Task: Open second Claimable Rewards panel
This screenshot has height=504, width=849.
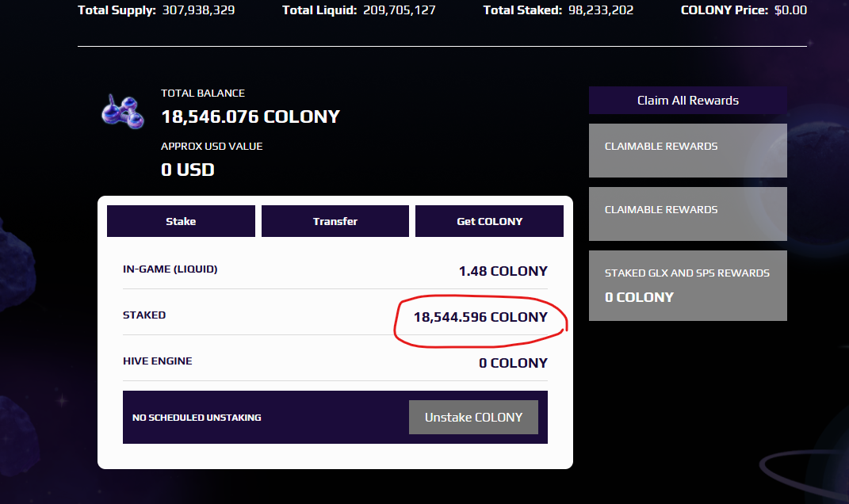Action: pos(687,214)
